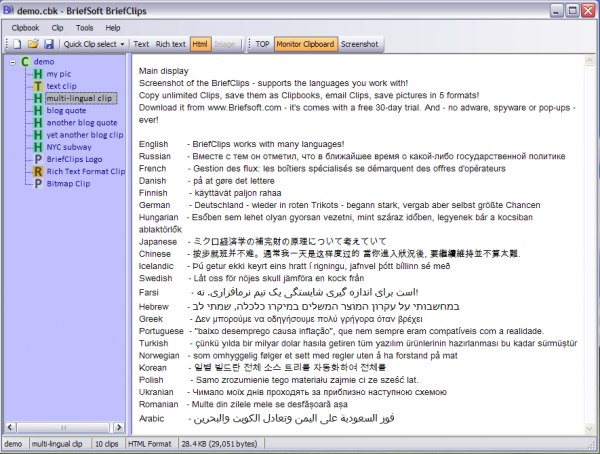This screenshot has height=454, width=600.
Task: Click the Screenshot button
Action: click(360, 44)
